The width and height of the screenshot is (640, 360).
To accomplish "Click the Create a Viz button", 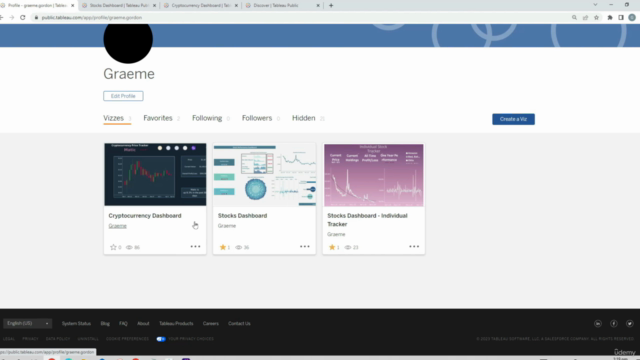I will [x=513, y=119].
